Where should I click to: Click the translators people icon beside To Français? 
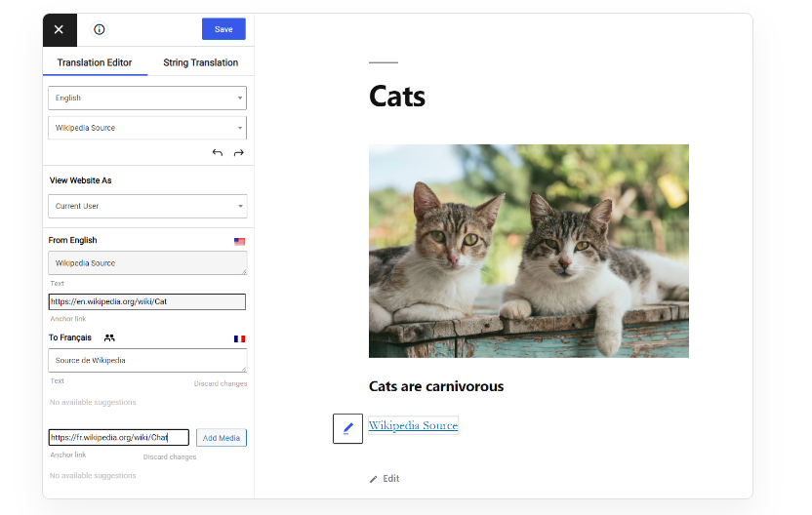(x=109, y=338)
